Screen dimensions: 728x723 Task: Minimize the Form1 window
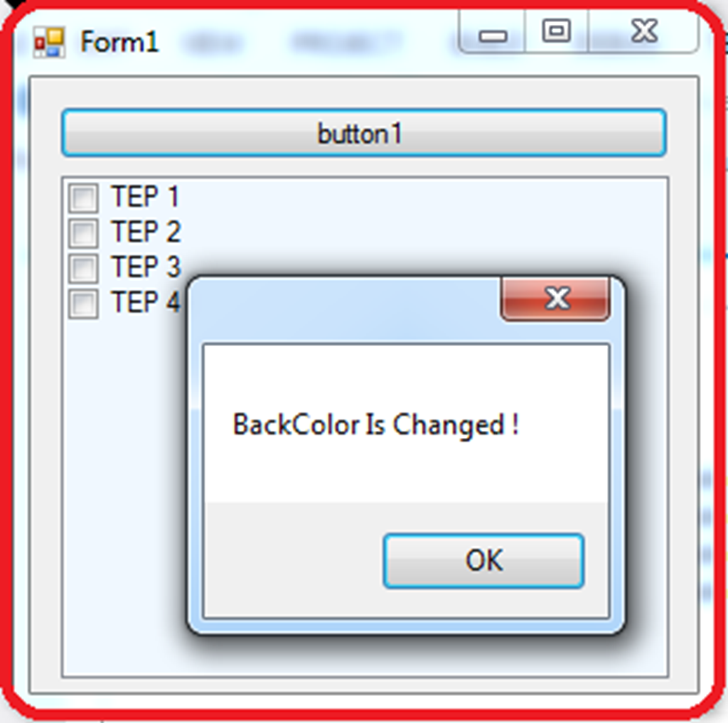[492, 33]
